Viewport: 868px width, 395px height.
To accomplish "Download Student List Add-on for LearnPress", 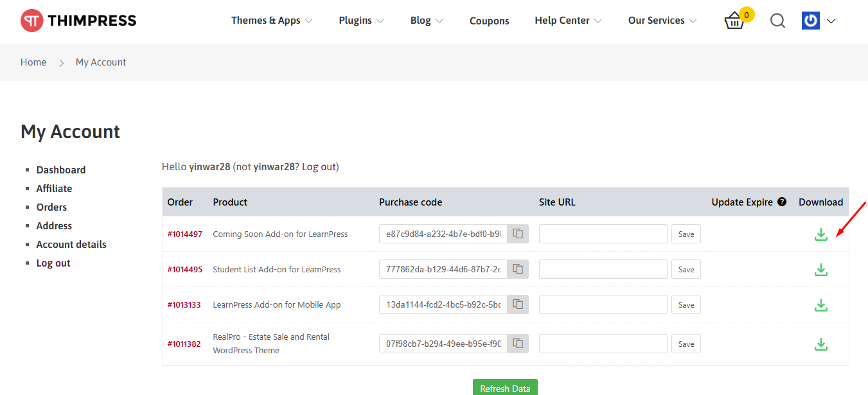I will click(x=820, y=270).
